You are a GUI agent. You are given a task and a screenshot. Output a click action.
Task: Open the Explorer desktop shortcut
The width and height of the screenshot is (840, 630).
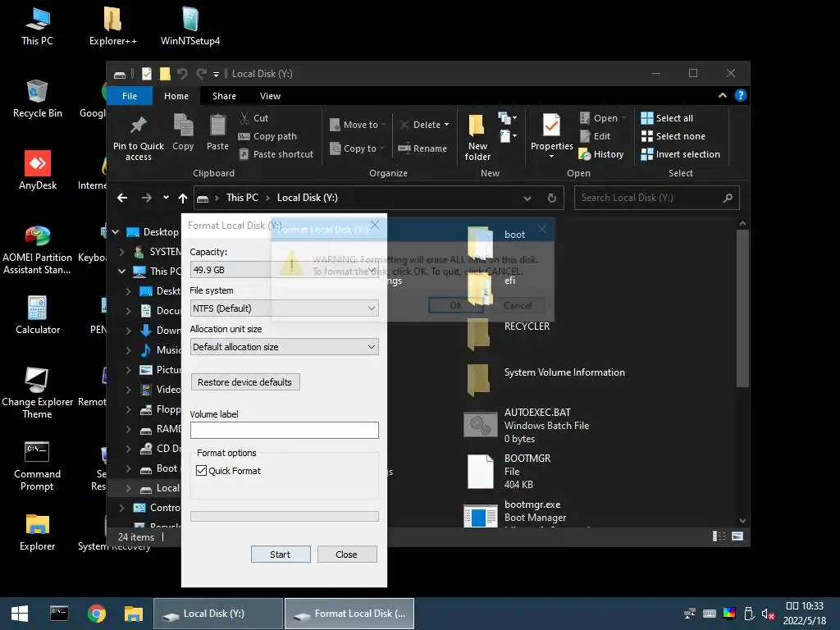click(37, 532)
